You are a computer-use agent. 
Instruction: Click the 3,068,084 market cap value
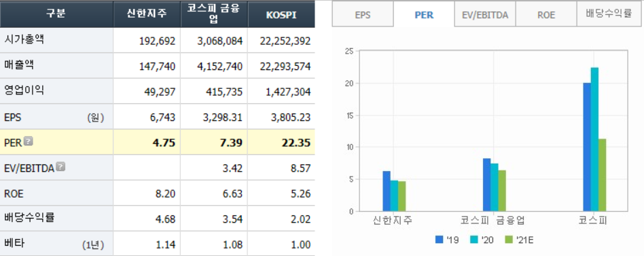coord(219,41)
